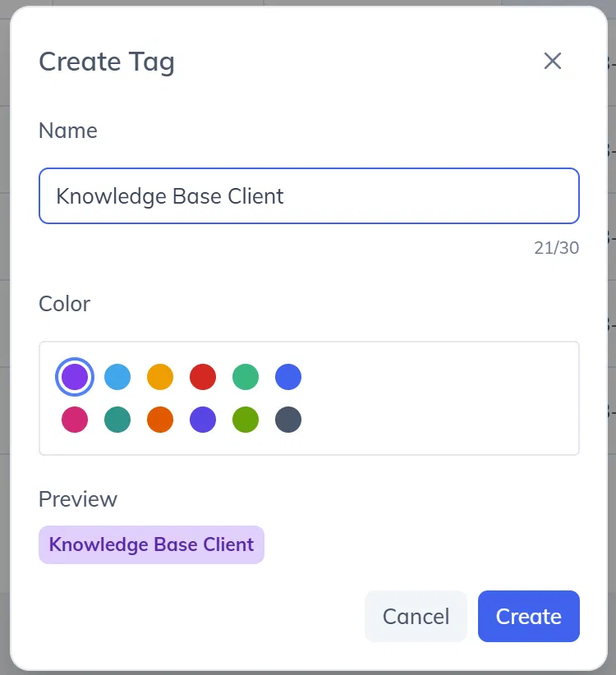Select the red color swatch
The image size is (616, 675).
pyautogui.click(x=202, y=377)
